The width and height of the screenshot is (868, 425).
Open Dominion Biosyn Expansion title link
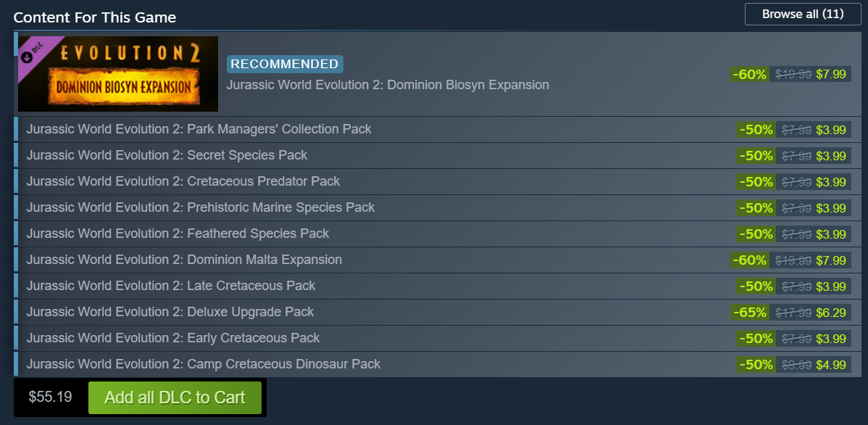pyautogui.click(x=388, y=85)
